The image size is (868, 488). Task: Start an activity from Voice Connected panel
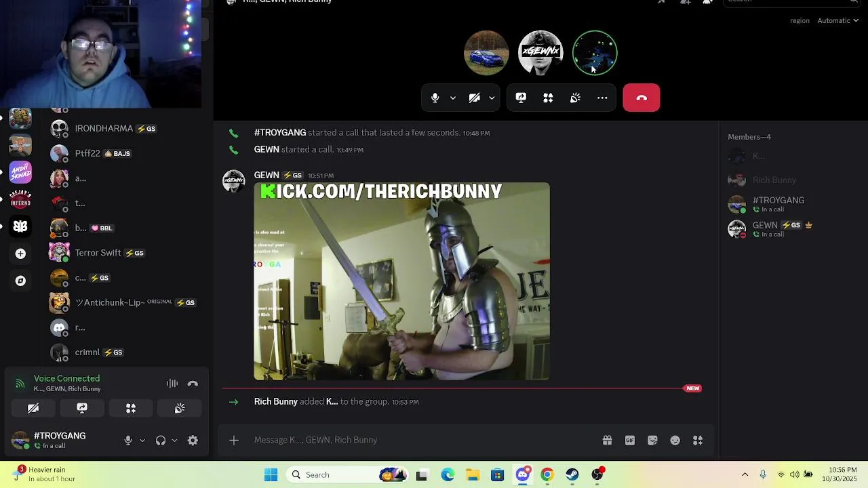tap(131, 408)
